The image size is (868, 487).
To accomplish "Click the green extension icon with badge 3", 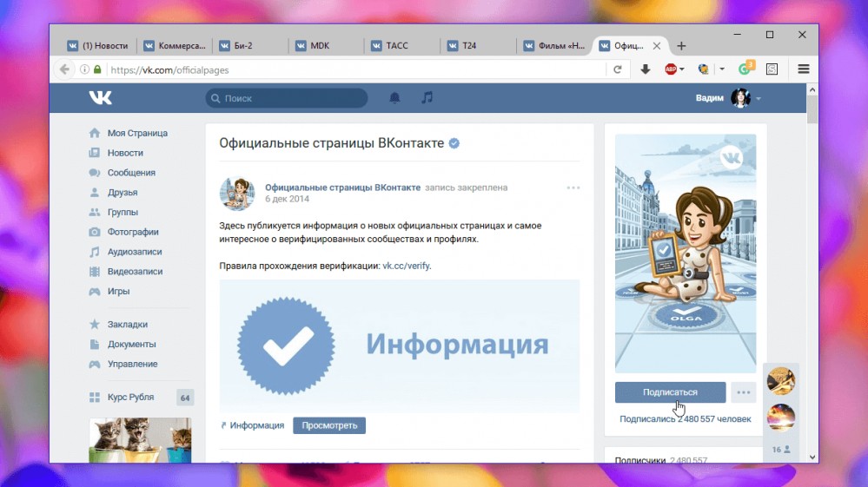I will coord(746,68).
